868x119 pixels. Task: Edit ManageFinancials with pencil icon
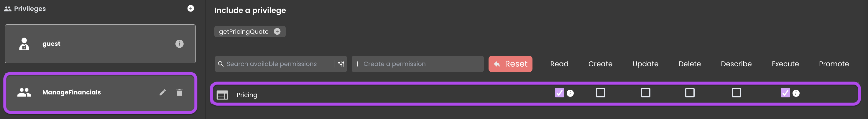click(163, 92)
